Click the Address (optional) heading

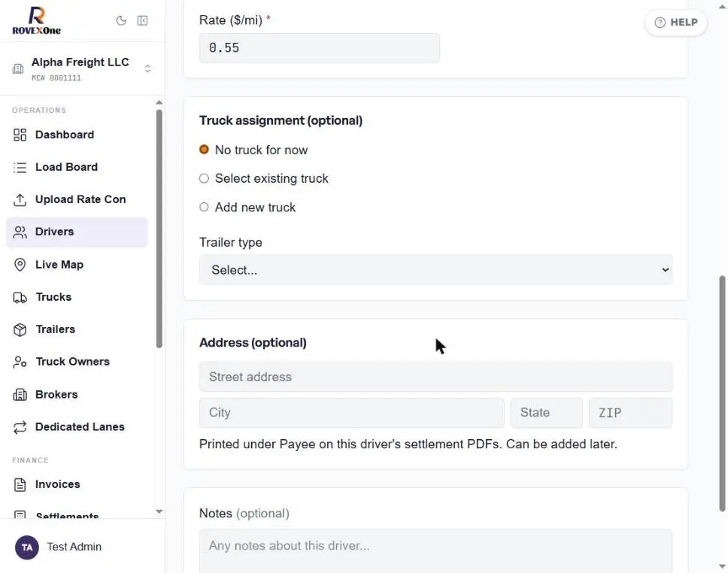[x=253, y=343]
